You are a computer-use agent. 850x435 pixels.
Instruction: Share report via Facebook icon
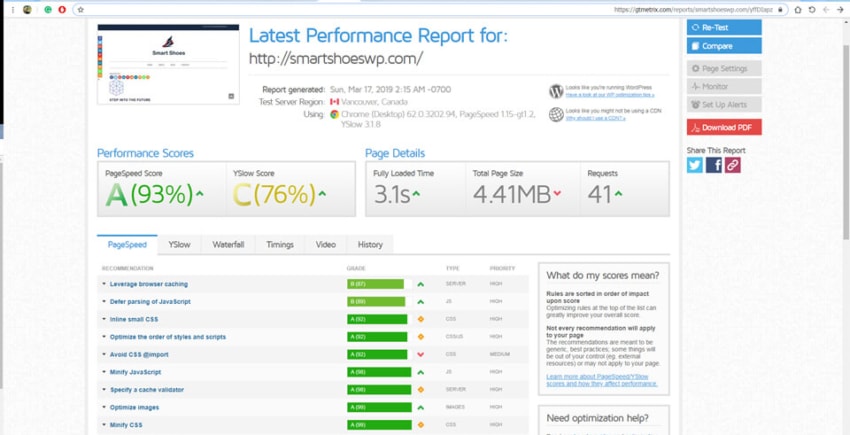click(713, 165)
